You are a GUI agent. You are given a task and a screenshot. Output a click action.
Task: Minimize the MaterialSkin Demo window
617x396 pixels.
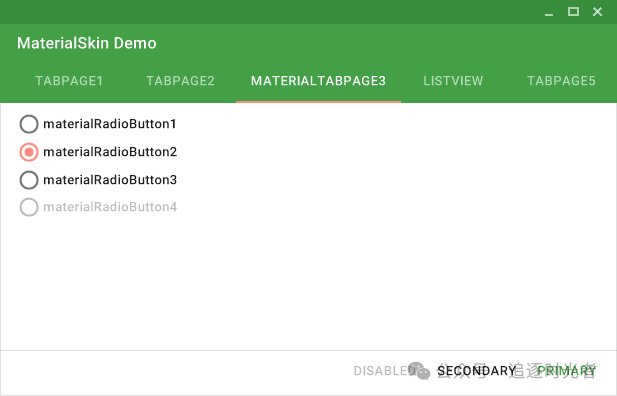click(549, 12)
